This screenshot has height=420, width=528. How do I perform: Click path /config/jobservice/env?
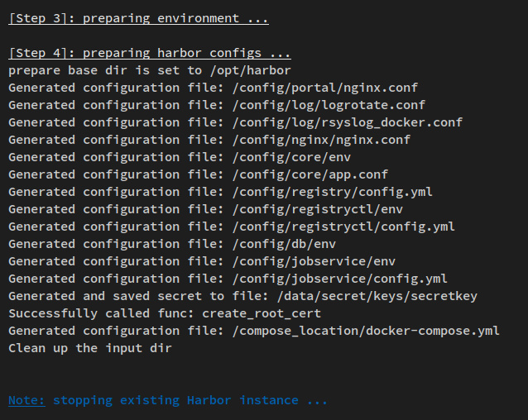(x=315, y=261)
